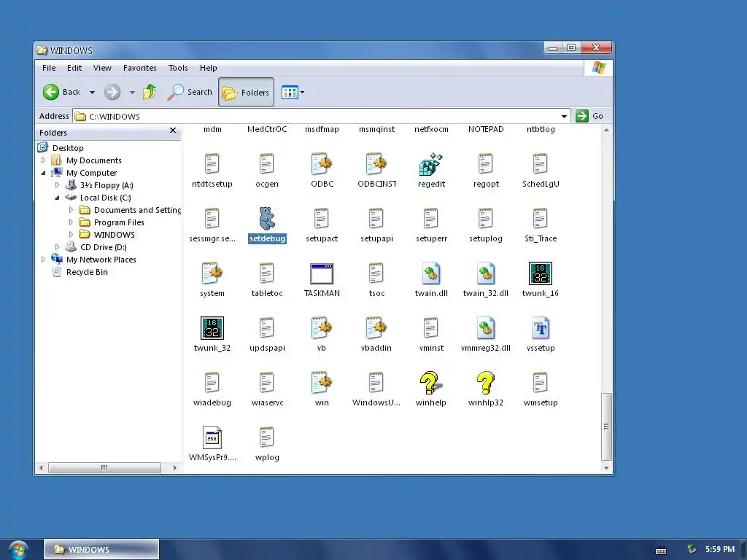This screenshot has height=560, width=747.
Task: Select the win configuration file icon
Action: (322, 383)
